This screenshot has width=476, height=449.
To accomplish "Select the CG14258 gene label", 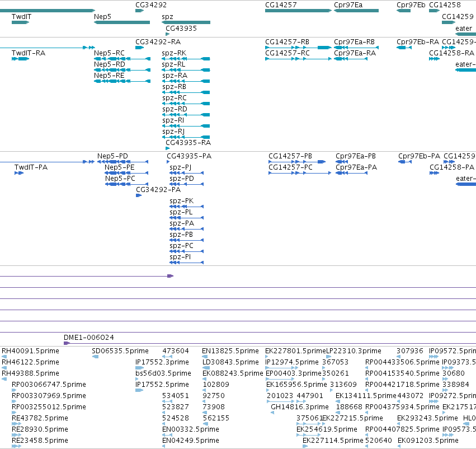I will (445, 5).
